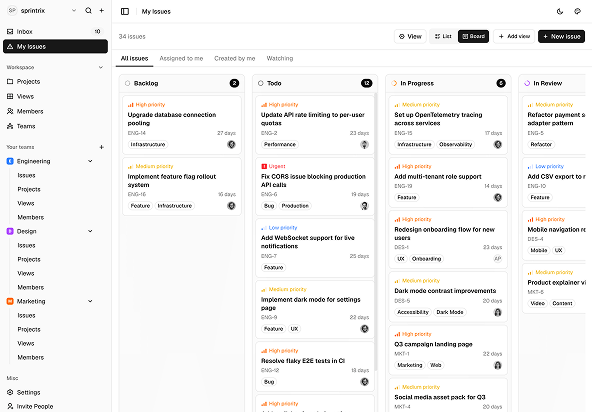Open Dark mode contrast improvements card
The height and width of the screenshot is (412, 592).
point(448,296)
